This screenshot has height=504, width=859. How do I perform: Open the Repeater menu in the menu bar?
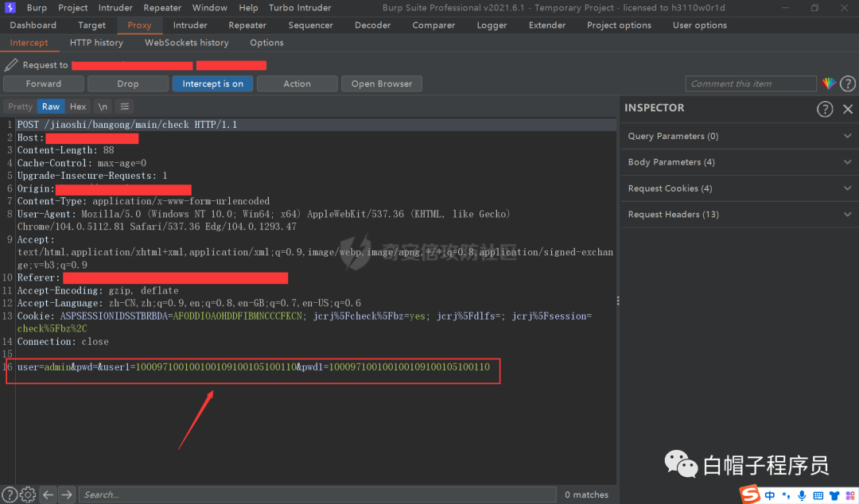(162, 8)
